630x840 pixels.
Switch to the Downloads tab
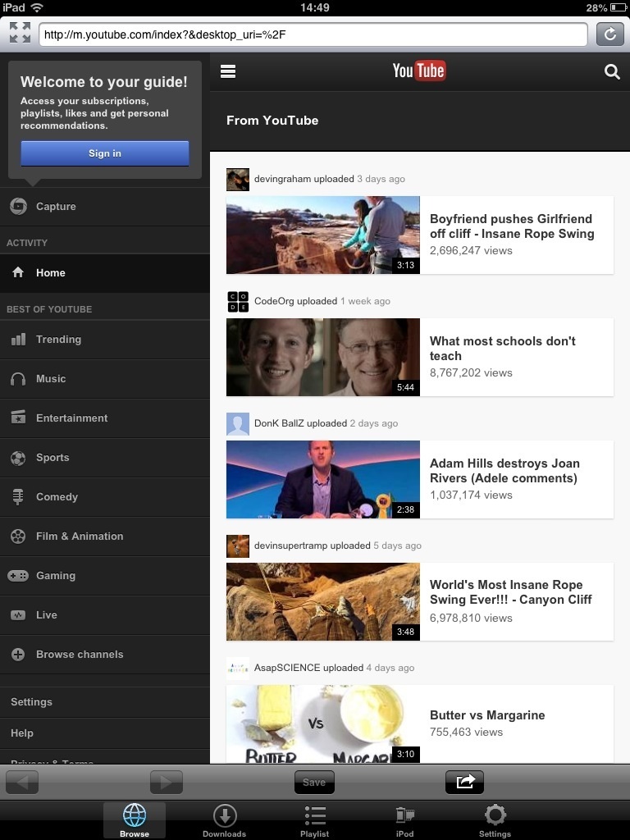click(225, 820)
